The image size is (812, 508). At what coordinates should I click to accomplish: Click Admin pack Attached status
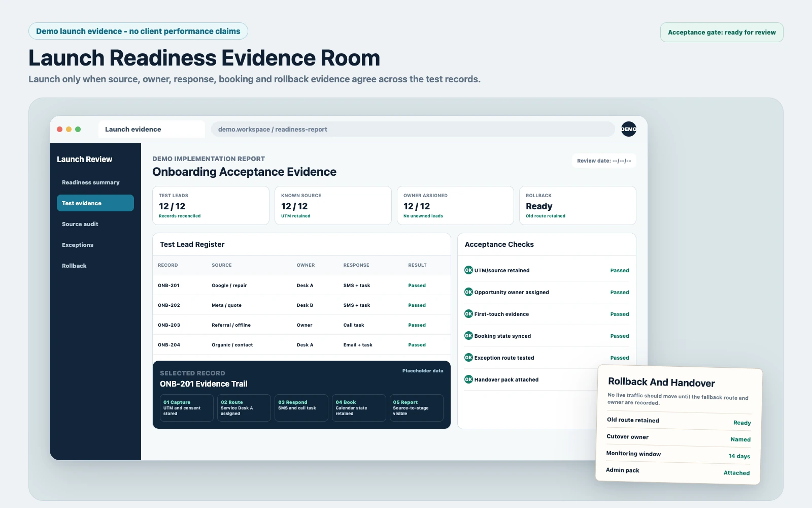coord(737,473)
